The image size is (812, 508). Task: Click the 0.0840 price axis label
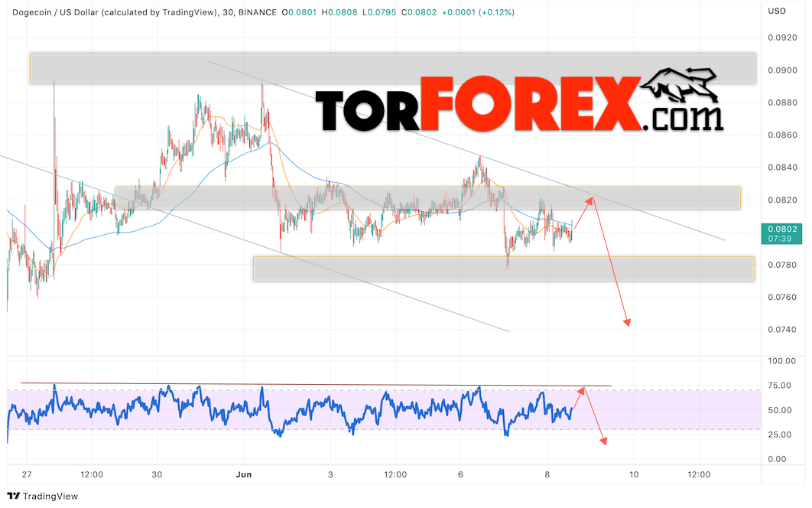coord(782,168)
